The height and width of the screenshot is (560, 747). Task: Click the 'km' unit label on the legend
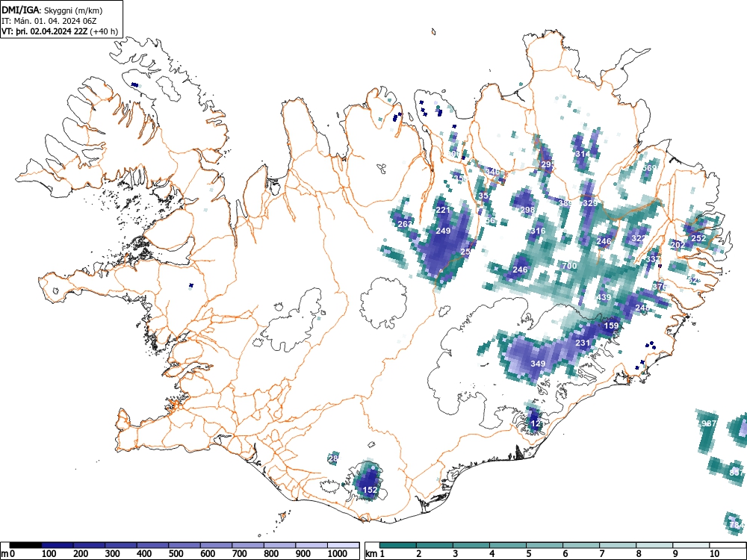point(371,554)
